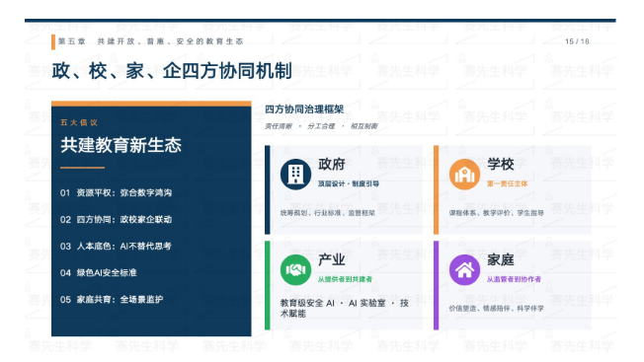Viewport: 644px width, 362px height.
Task: Click the 四方协同治理框架 heading
Action: 304,109
